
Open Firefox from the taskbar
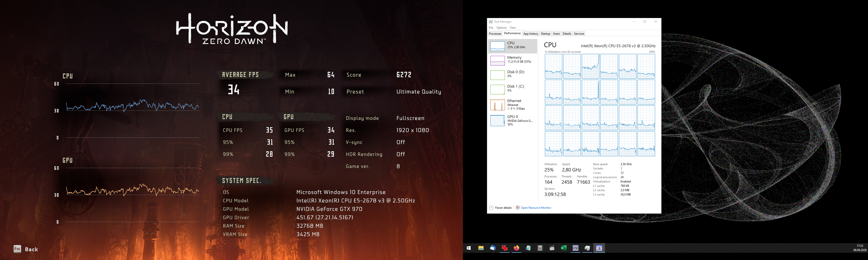point(516,248)
